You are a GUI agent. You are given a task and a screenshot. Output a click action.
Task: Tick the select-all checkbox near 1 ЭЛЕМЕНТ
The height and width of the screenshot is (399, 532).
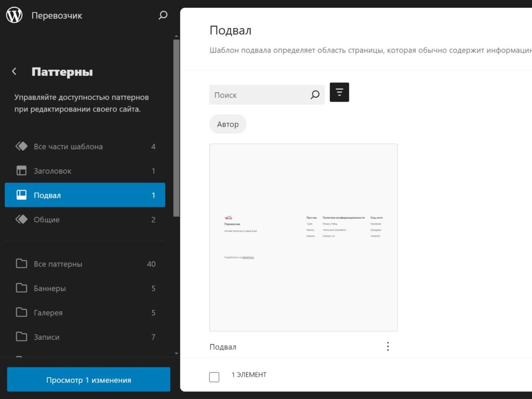point(214,377)
